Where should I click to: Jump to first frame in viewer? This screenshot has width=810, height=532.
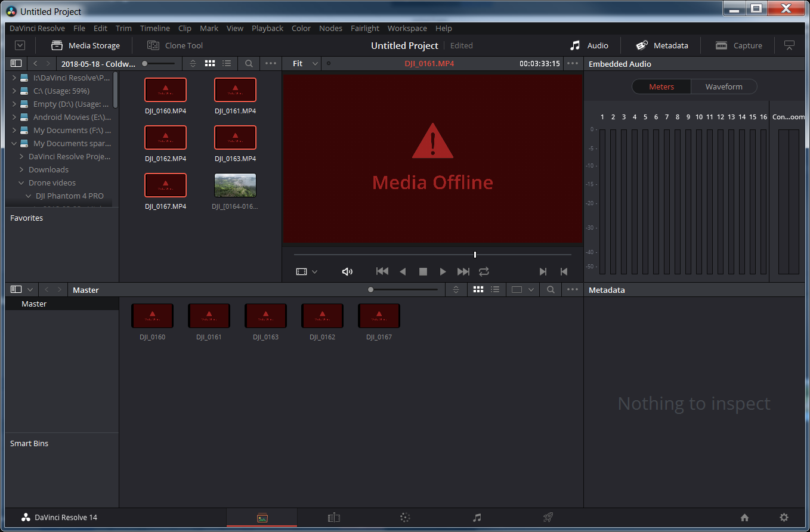click(382, 271)
